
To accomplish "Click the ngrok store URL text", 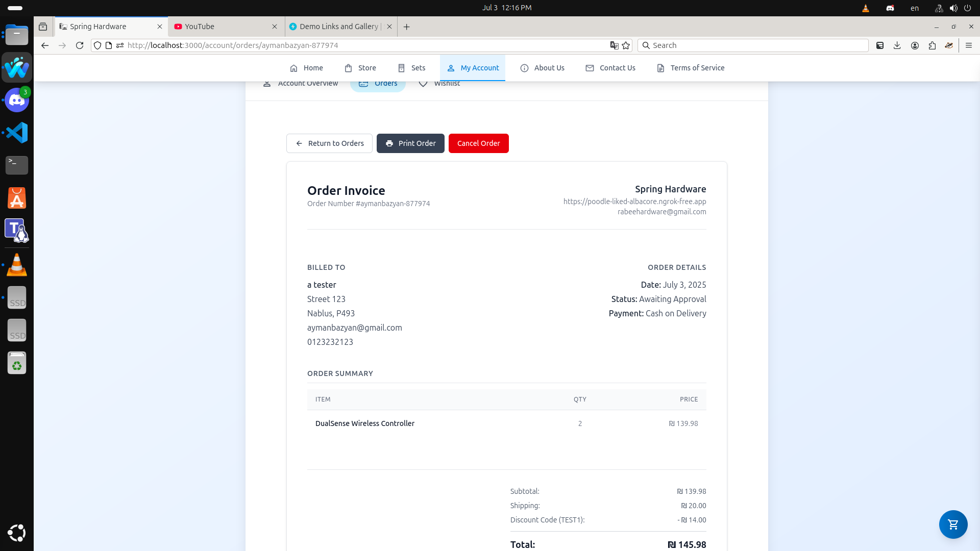I will 634,202.
